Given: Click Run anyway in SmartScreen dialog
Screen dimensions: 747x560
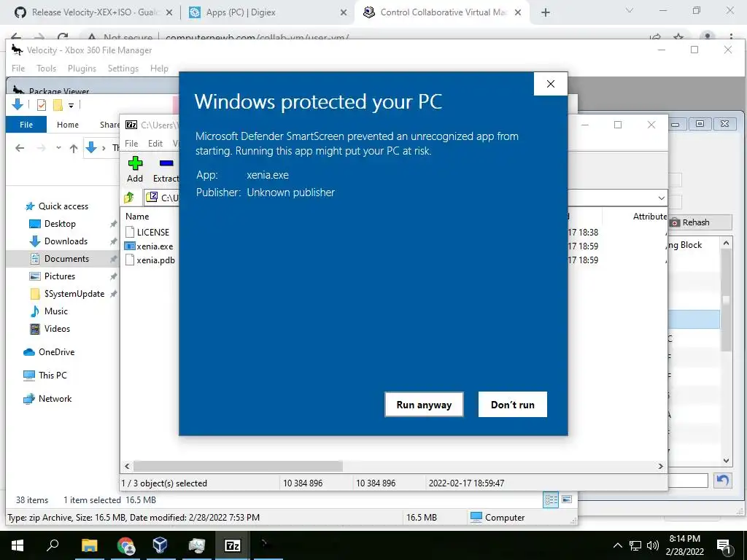Looking at the screenshot, I should [x=424, y=404].
